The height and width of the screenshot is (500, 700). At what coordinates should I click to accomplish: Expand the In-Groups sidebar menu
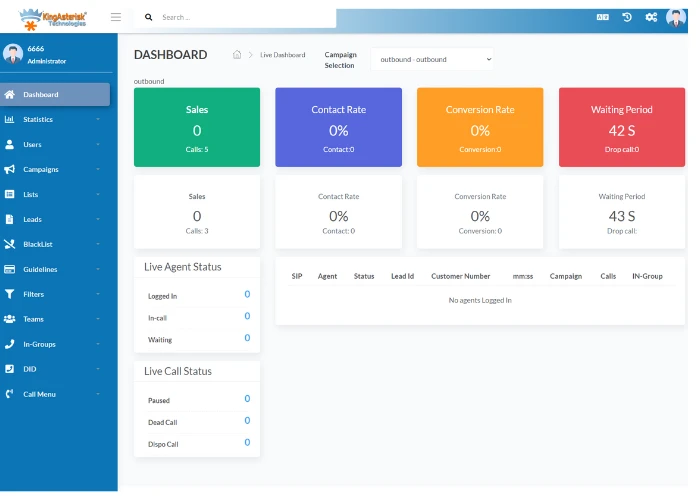pos(55,344)
